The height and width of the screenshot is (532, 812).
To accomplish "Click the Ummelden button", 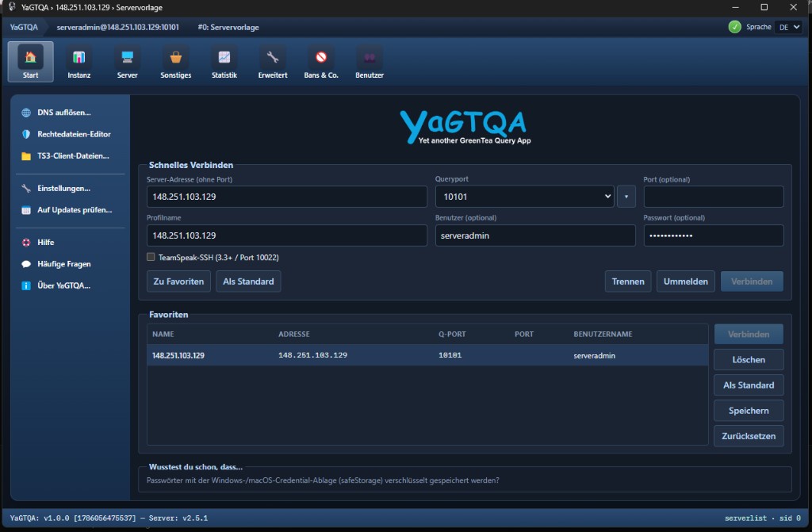I will point(686,281).
